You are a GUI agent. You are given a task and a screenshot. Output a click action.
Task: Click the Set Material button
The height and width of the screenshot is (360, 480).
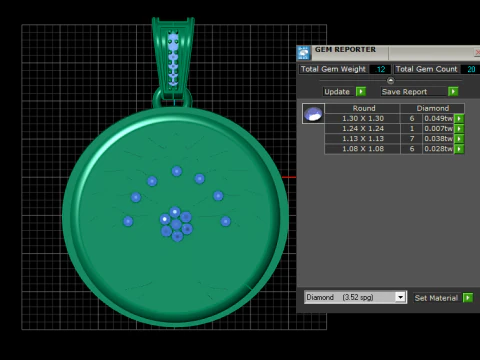[x=436, y=298]
